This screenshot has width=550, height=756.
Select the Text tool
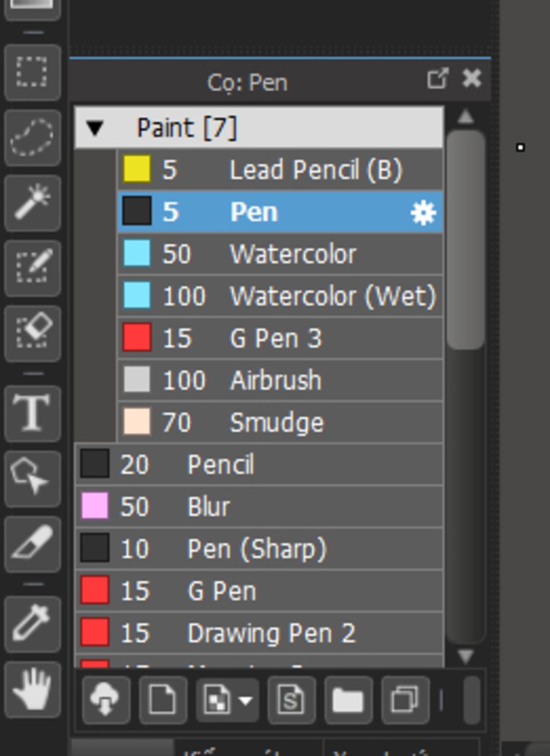tap(32, 412)
